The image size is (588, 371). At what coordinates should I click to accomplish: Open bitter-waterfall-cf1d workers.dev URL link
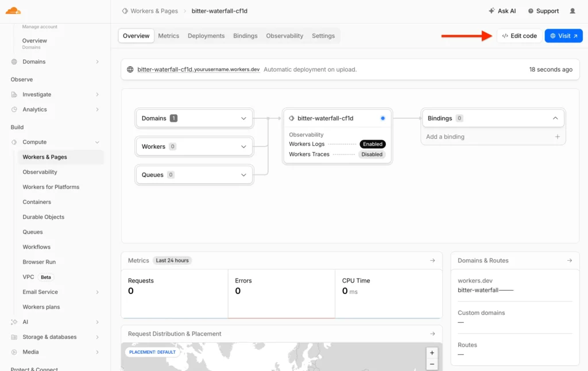198,69
